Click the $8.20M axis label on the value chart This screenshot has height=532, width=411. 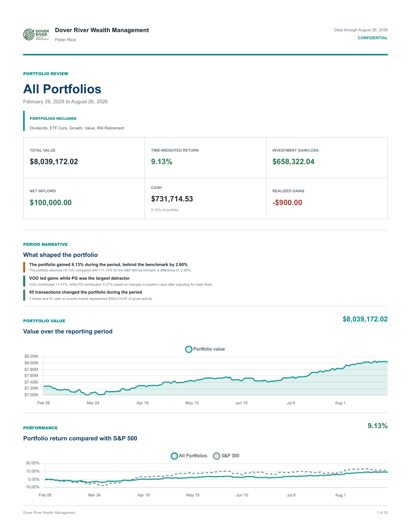pyautogui.click(x=31, y=356)
